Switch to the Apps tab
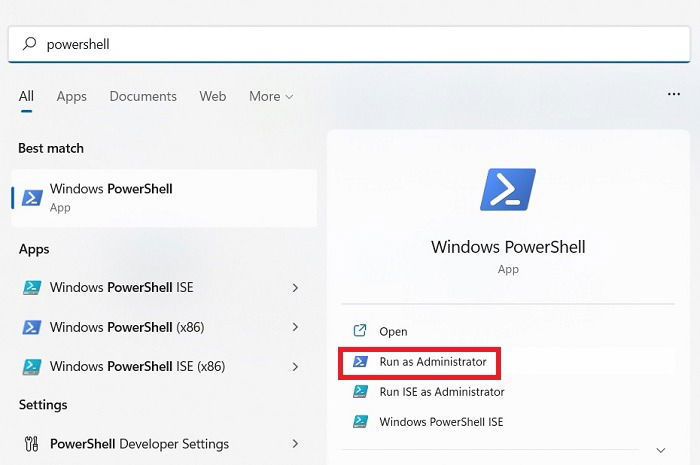 coord(71,96)
